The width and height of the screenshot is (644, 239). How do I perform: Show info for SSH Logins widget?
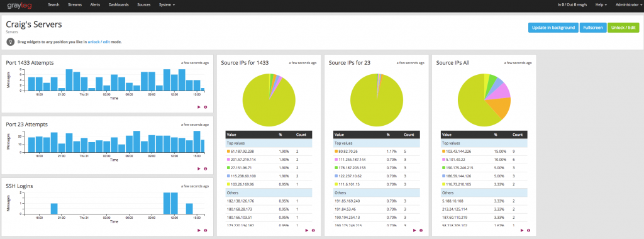click(206, 230)
